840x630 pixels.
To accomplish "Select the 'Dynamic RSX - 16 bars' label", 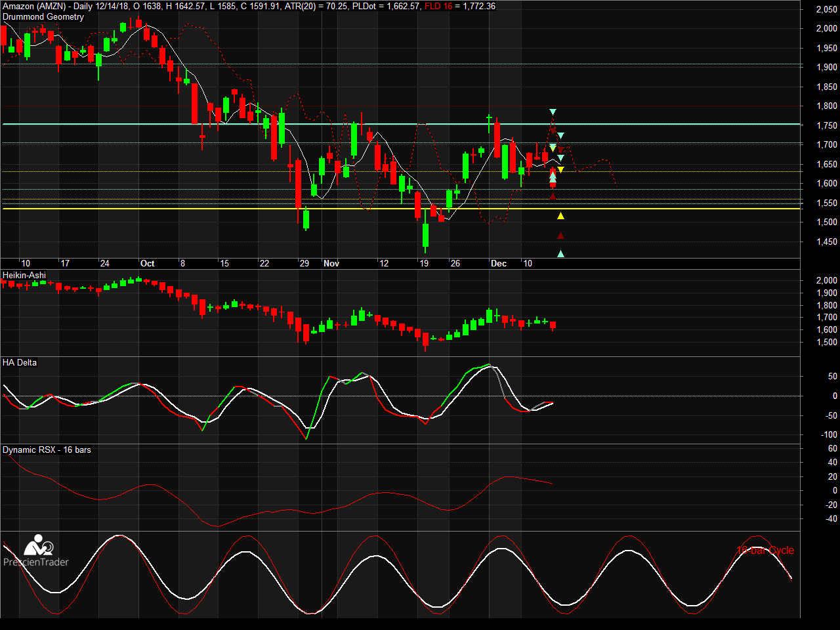I will pos(47,450).
